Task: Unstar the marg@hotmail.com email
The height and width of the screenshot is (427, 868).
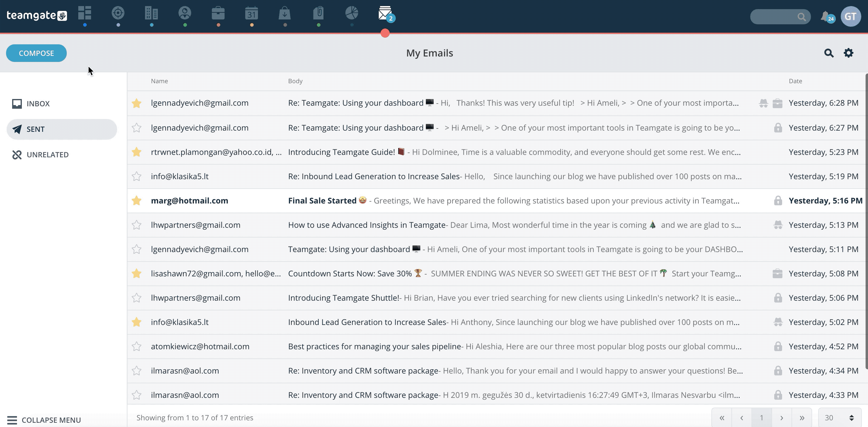Action: (x=137, y=201)
